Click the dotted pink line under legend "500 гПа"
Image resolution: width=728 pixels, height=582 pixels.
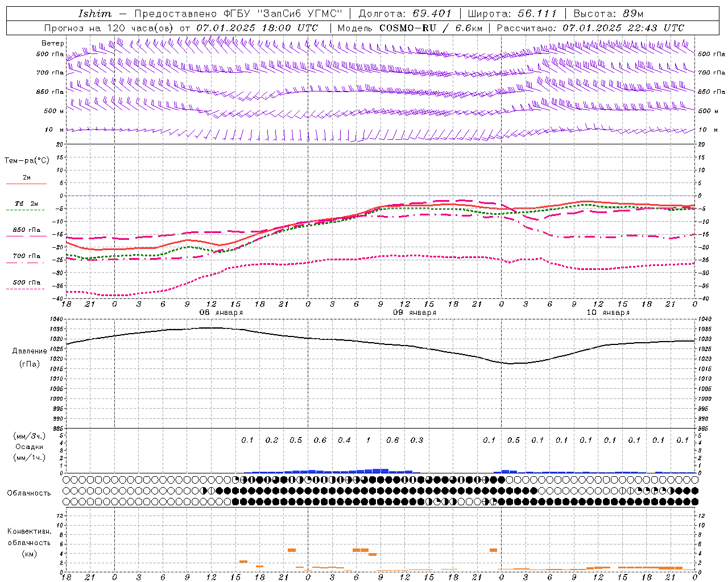25,289
